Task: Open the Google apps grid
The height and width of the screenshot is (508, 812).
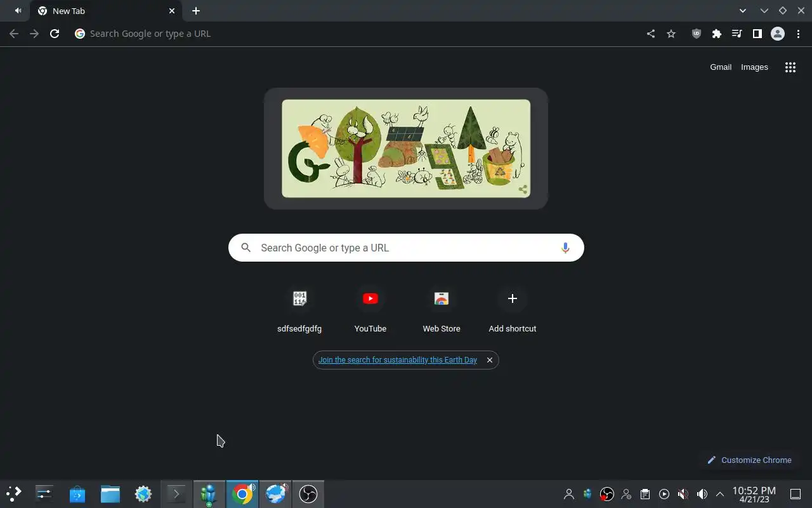Action: click(x=790, y=67)
